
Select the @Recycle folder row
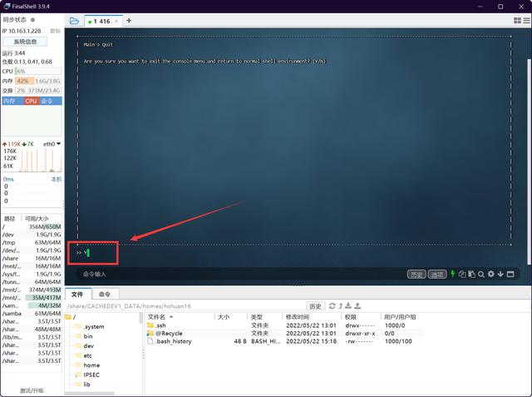tap(285, 333)
